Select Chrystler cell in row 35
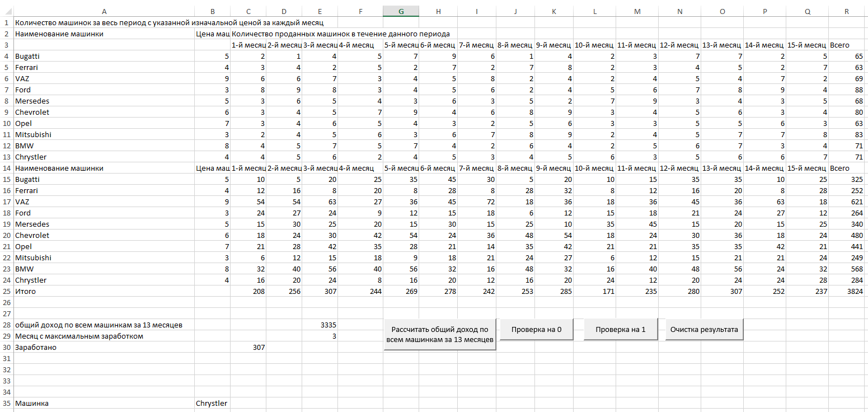The image size is (868, 412). point(212,403)
